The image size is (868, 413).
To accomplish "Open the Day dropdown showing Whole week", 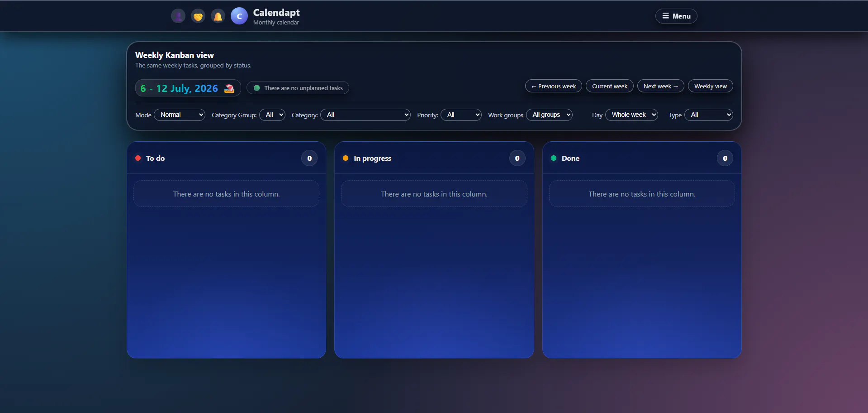I will 631,115.
